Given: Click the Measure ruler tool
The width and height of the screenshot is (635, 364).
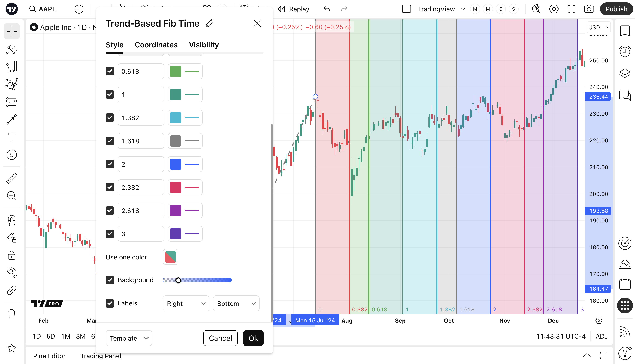Looking at the screenshot, I should [12, 178].
